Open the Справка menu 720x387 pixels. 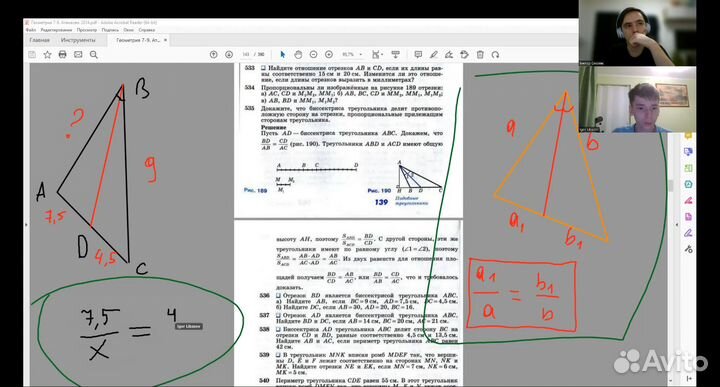pyautogui.click(x=146, y=30)
